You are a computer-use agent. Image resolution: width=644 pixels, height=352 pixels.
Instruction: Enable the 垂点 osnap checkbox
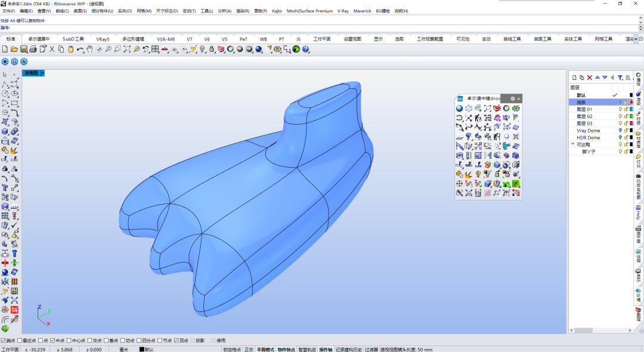pos(106,341)
